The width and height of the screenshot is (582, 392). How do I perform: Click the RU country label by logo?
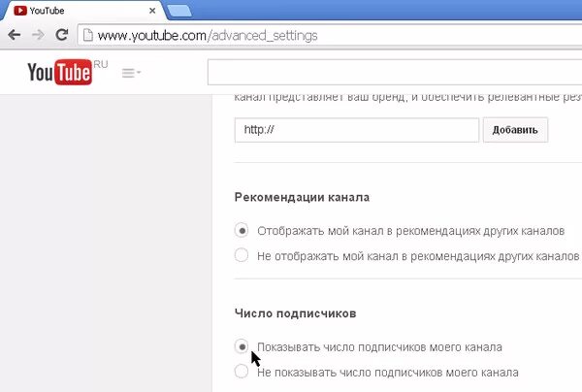click(101, 64)
